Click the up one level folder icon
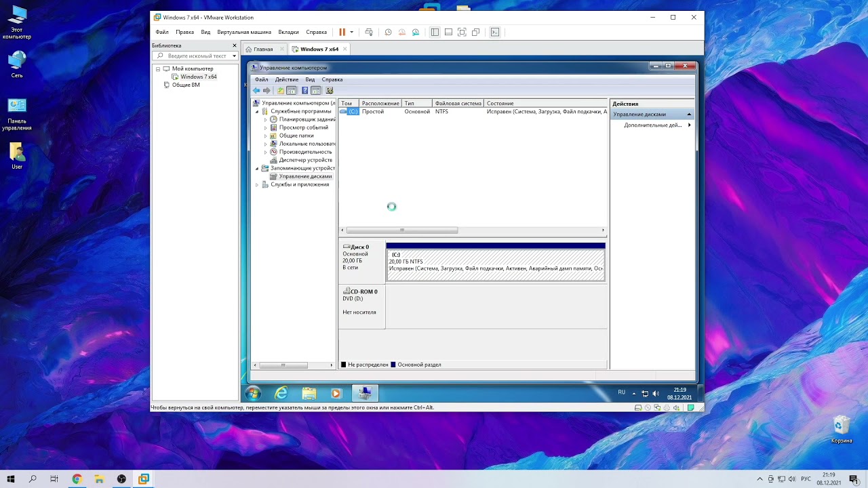This screenshot has height=488, width=868. coord(280,90)
